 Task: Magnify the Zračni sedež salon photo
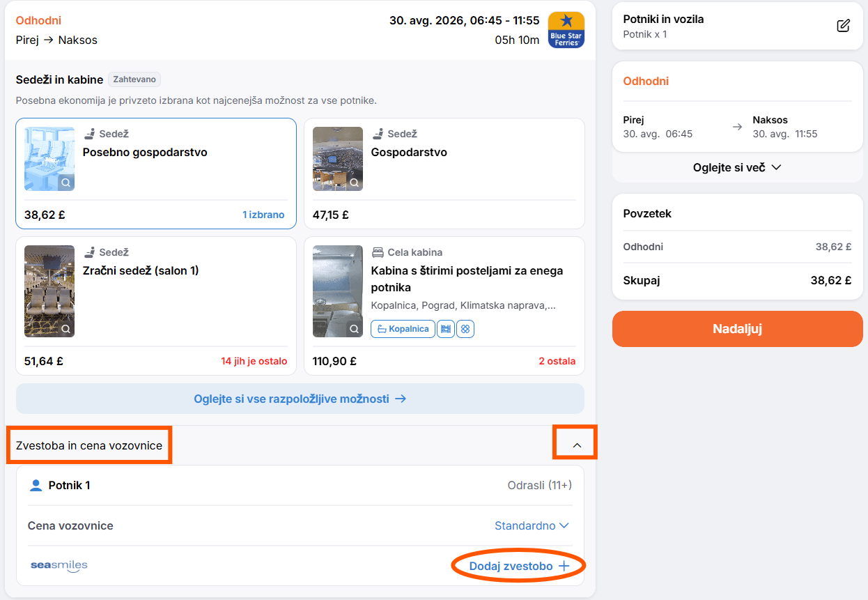[x=65, y=329]
